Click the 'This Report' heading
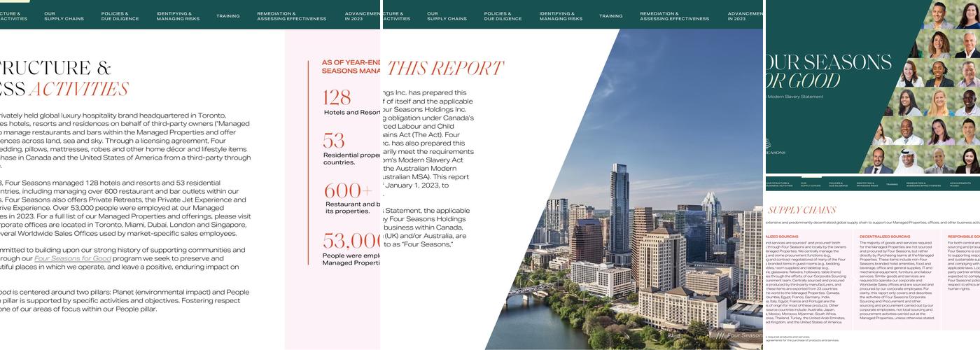 [x=444, y=68]
